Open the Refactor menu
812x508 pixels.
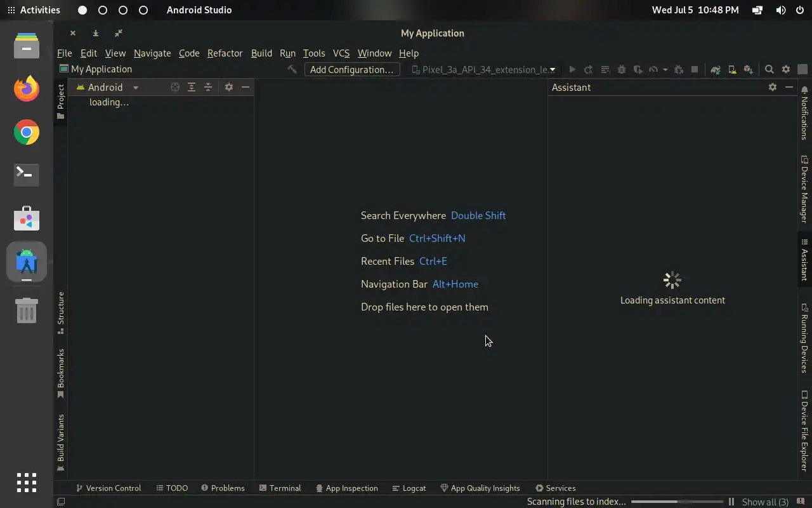click(x=225, y=53)
